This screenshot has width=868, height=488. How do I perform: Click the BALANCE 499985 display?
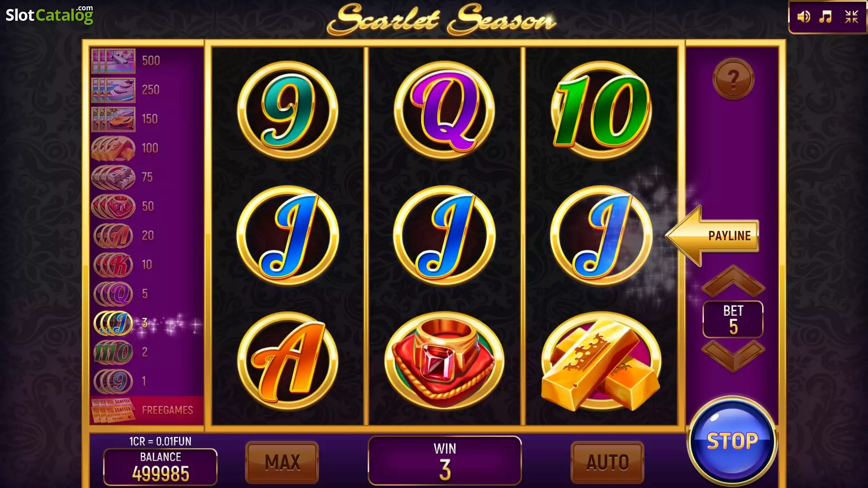point(160,467)
